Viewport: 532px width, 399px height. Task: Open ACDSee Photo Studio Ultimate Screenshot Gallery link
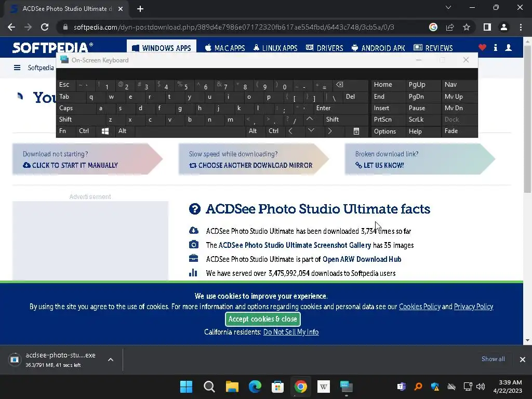click(295, 245)
